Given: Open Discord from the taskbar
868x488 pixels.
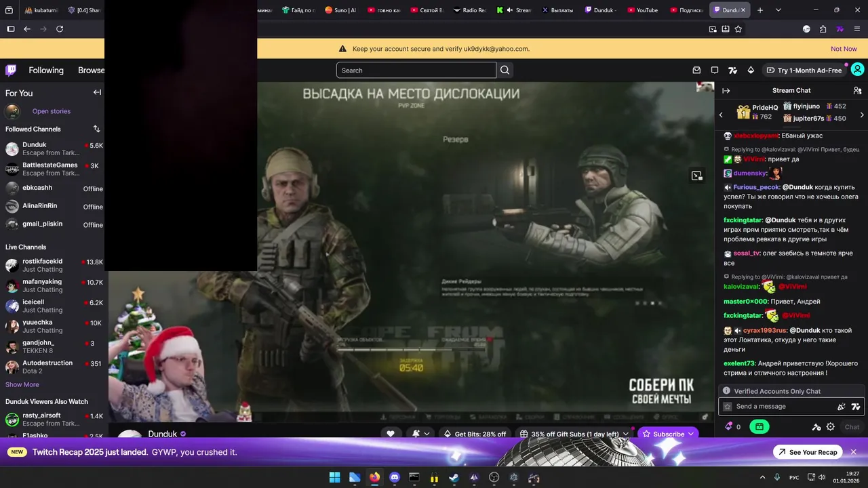Looking at the screenshot, I should [x=395, y=477].
